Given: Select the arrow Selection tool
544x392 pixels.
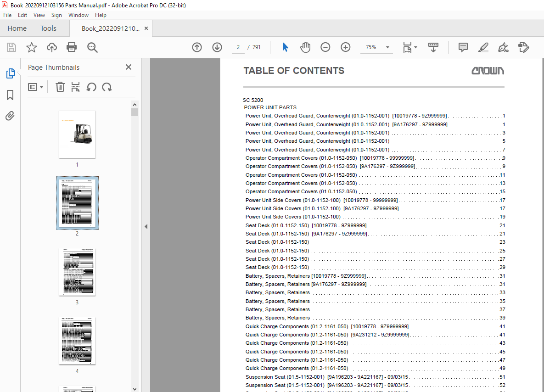Looking at the screenshot, I should tap(285, 47).
